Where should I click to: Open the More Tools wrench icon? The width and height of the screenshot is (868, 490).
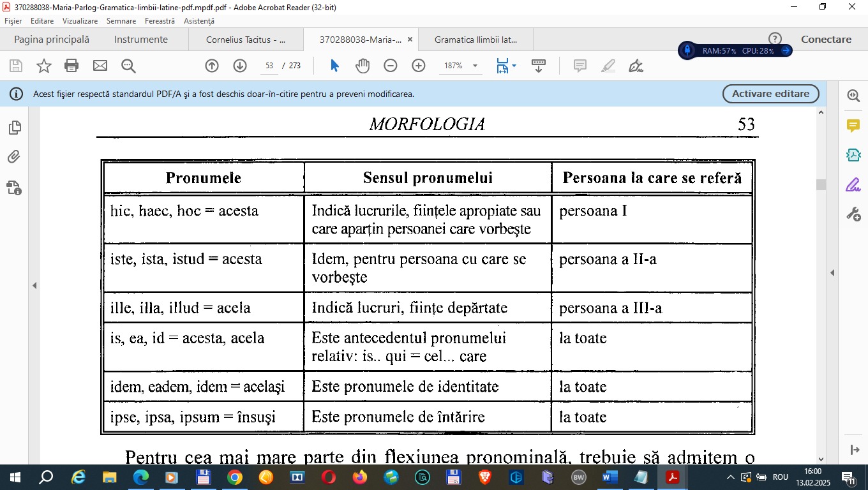point(853,214)
